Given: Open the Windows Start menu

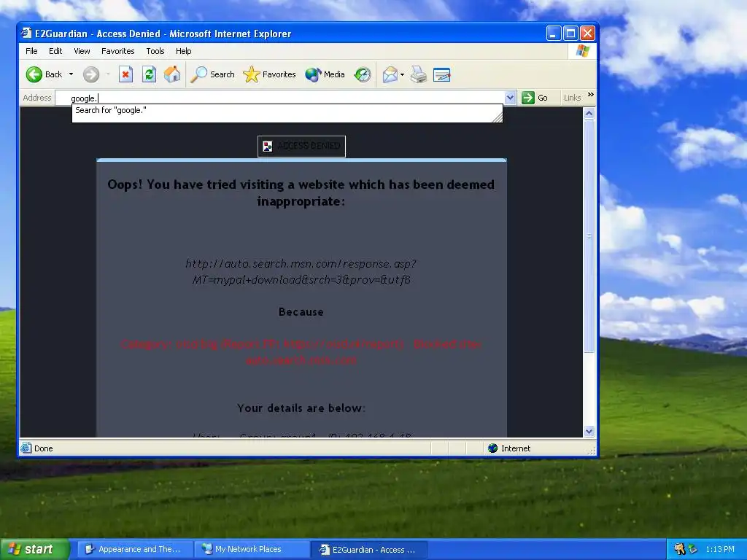Looking at the screenshot, I should pos(35,549).
